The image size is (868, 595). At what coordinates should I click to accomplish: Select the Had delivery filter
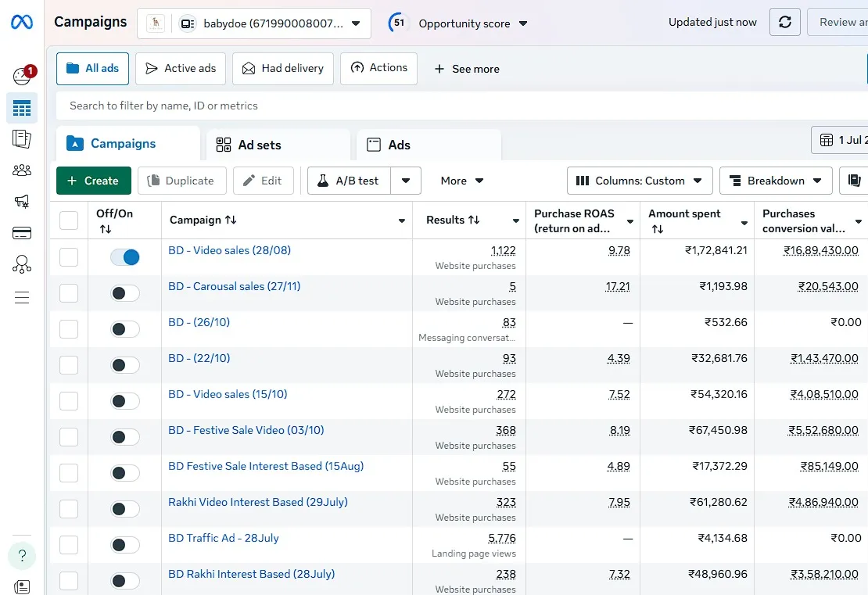283,69
